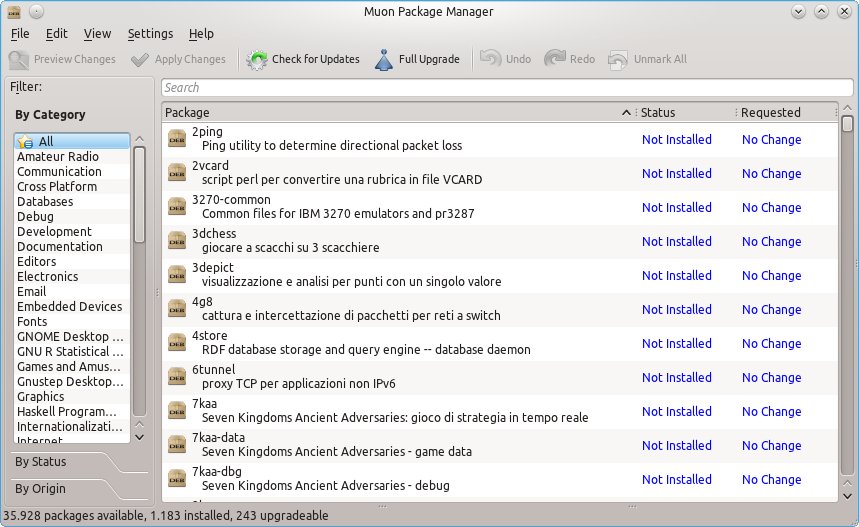
Task: Select the Databases category
Action: 45,201
